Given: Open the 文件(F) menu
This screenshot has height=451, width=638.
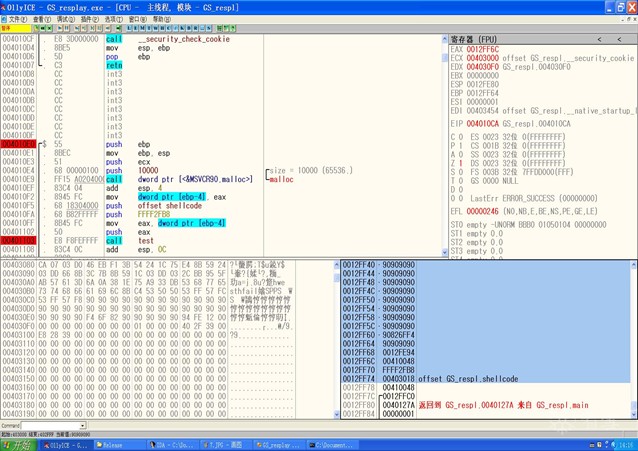Looking at the screenshot, I should point(17,19).
